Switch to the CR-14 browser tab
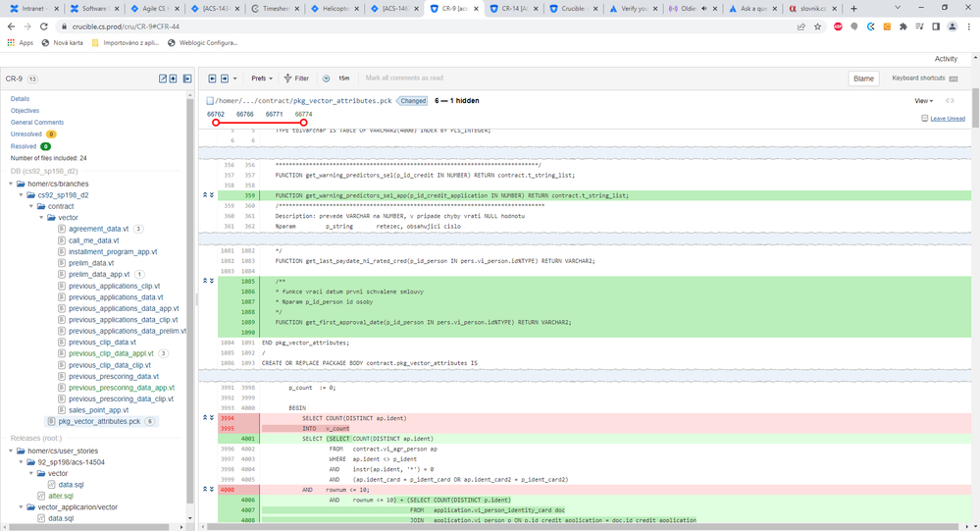Screen dimensions: 980x531 tap(512, 9)
